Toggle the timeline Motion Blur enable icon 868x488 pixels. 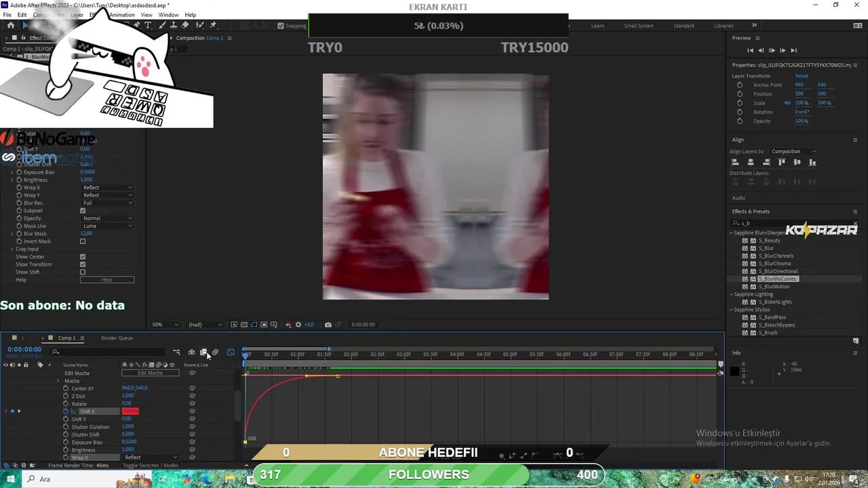(215, 352)
